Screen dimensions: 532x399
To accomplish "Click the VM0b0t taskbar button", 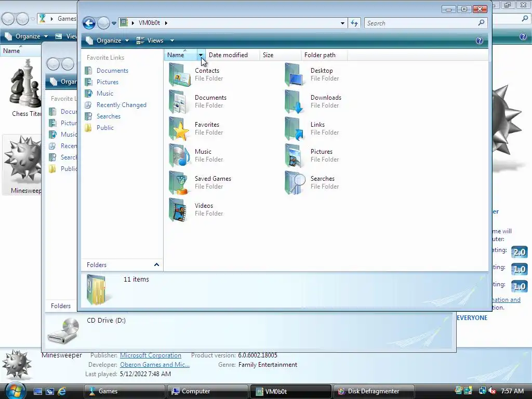I will click(x=291, y=391).
